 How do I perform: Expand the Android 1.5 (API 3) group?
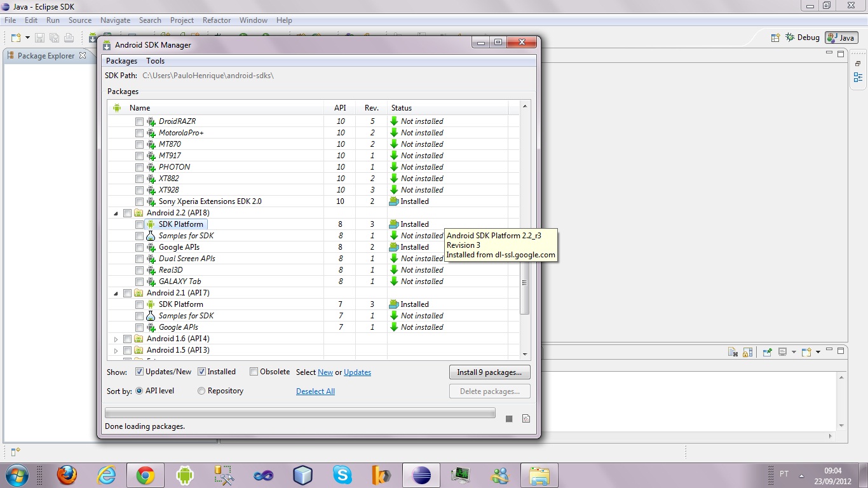click(x=116, y=351)
